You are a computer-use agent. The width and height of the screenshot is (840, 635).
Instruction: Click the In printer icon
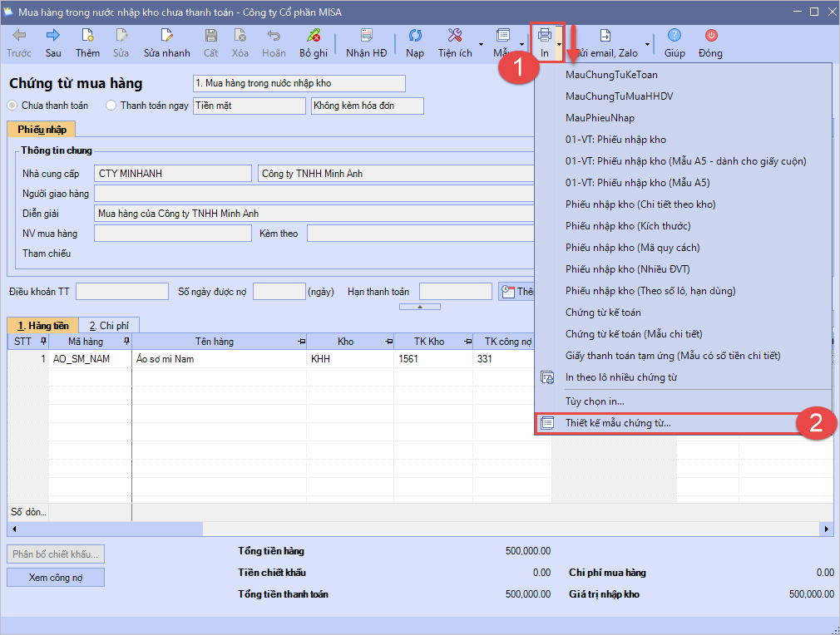544,36
